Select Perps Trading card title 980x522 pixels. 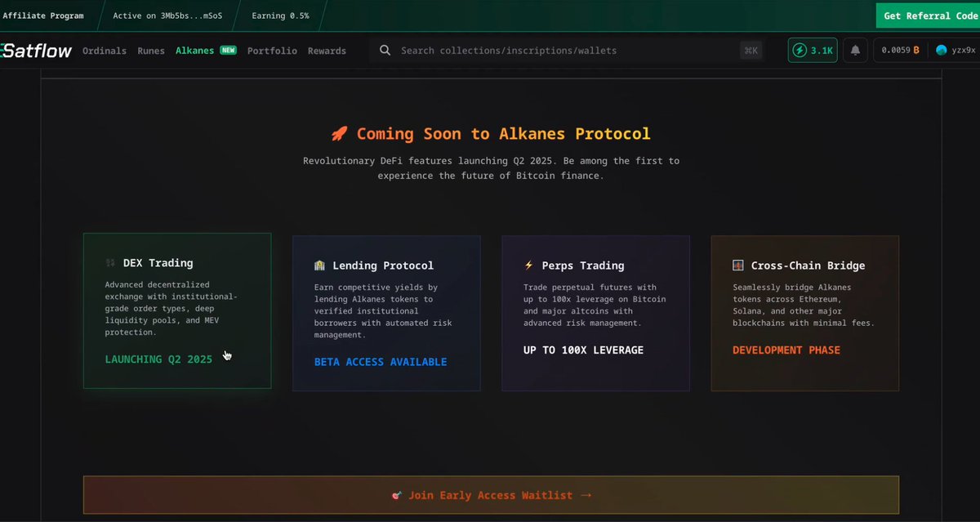tap(583, 265)
